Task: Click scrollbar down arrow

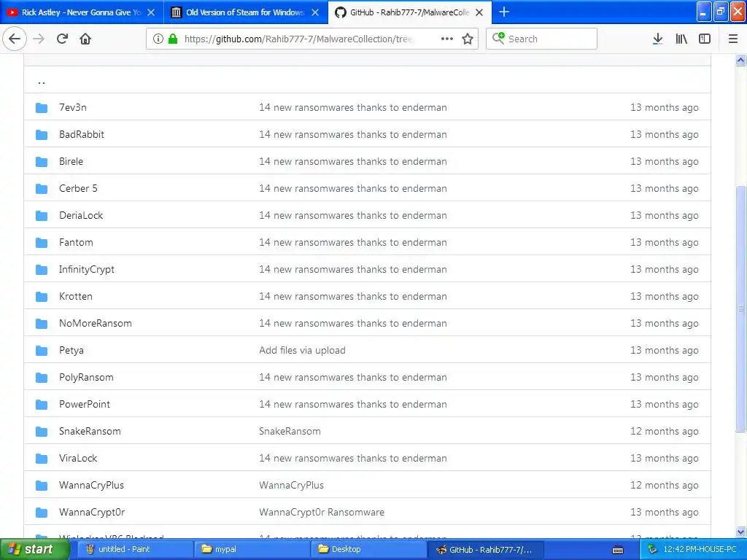Action: point(741,532)
